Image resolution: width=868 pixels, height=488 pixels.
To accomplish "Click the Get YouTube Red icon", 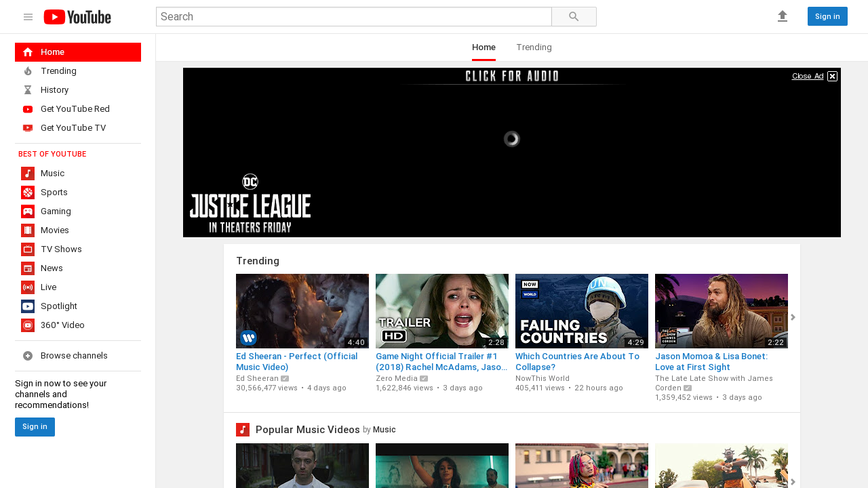I will coord(28,109).
